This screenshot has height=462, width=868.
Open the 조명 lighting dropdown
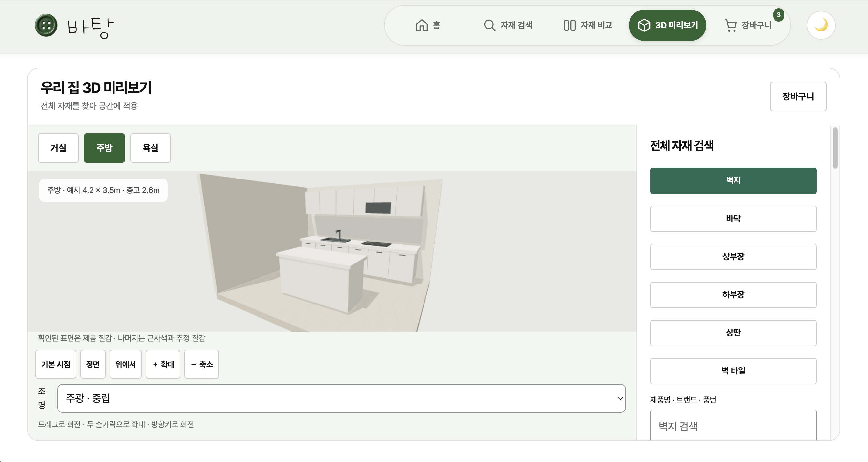(342, 398)
